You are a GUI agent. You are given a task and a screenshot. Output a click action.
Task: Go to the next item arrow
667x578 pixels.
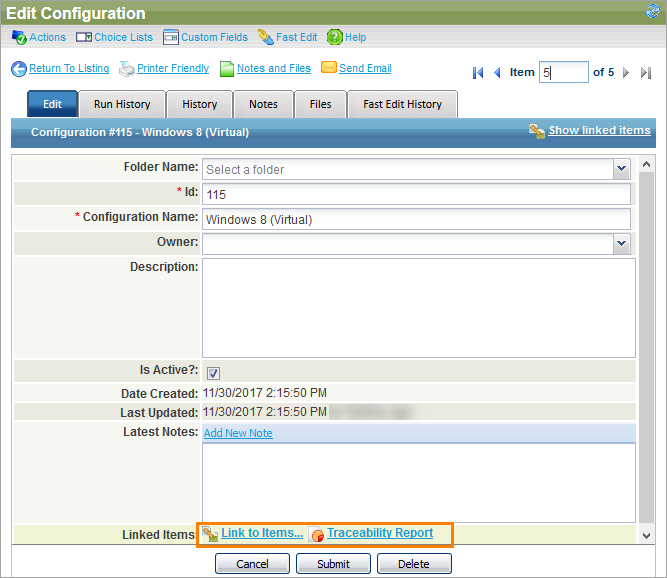point(627,72)
